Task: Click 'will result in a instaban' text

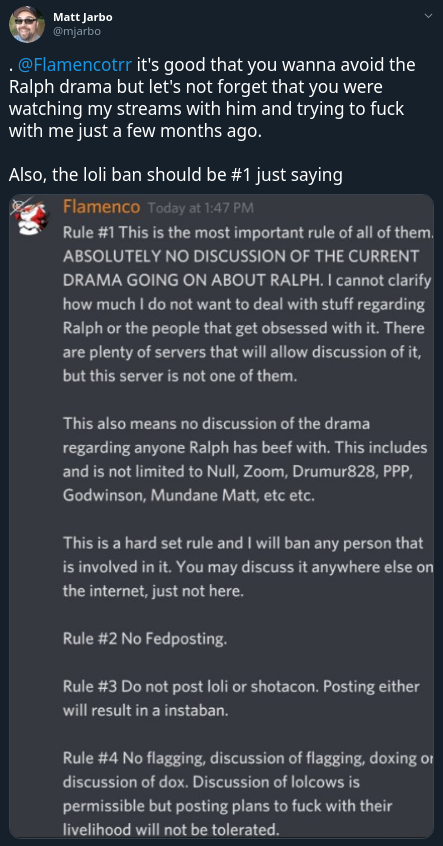Action: click(x=146, y=711)
